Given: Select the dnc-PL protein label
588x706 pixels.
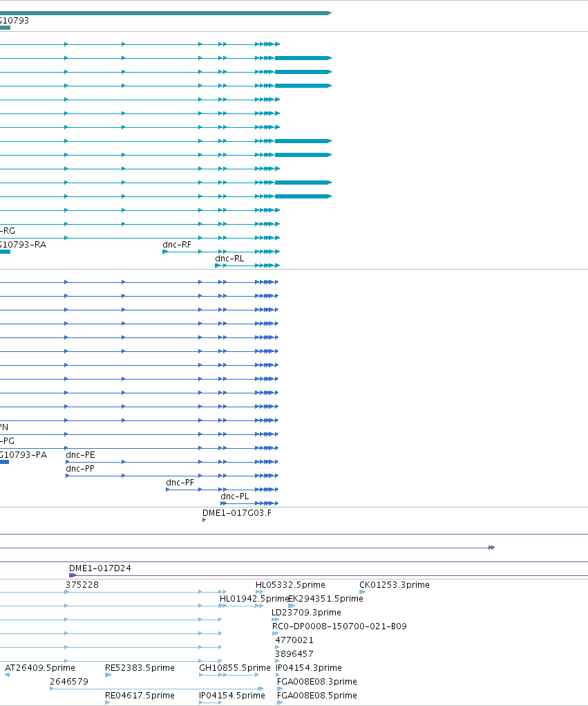Looking at the screenshot, I should [x=234, y=496].
